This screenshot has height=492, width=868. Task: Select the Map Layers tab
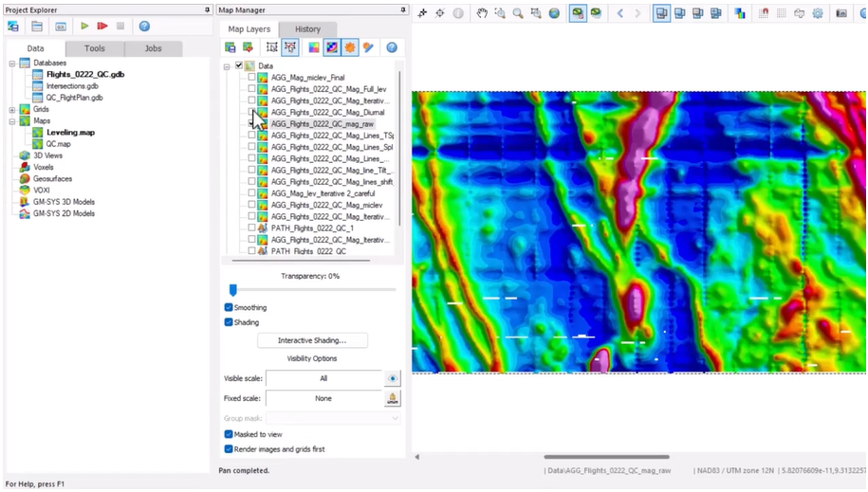point(249,28)
